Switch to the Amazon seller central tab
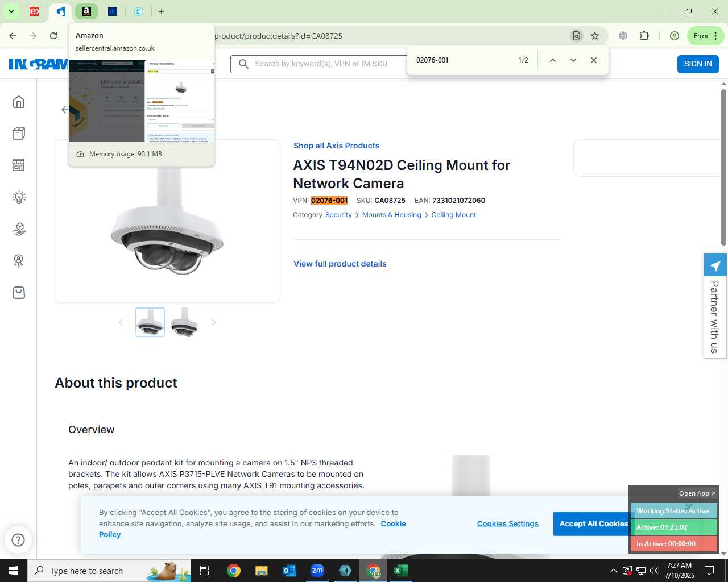 coord(86,11)
